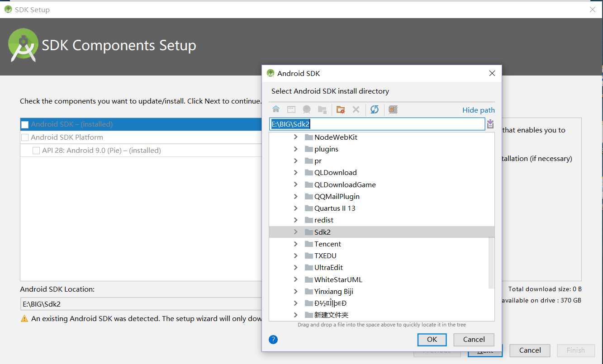The width and height of the screenshot is (603, 364).
Task: Click the warning icon beside existing SDK message
Action: [x=24, y=319]
